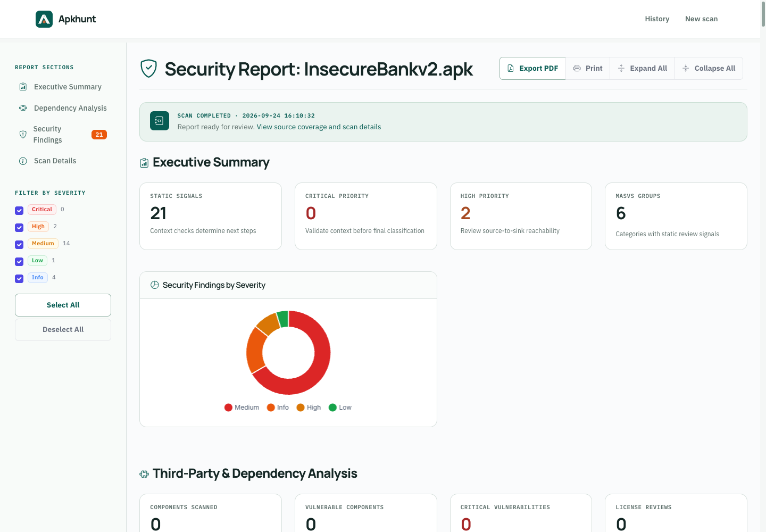Image resolution: width=766 pixels, height=532 pixels.
Task: Click the Collapse All arrows icon
Action: point(686,68)
